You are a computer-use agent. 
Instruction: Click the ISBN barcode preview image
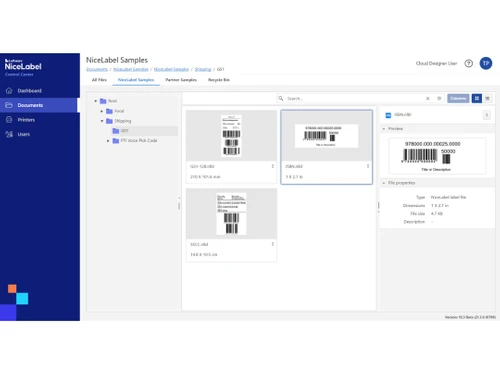pos(437,156)
